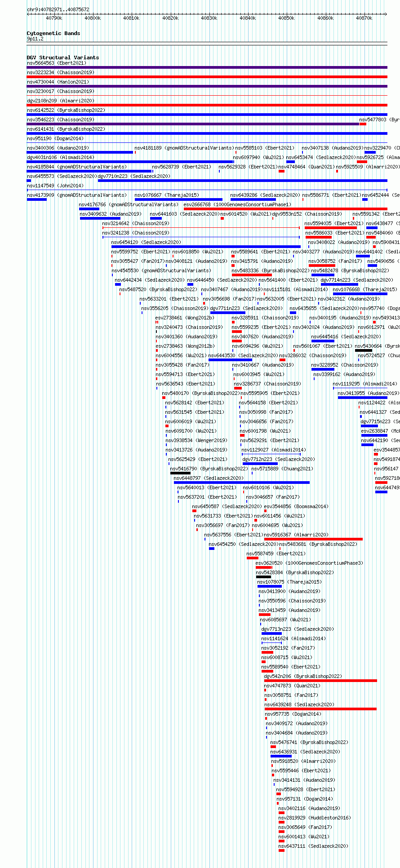Click nsv6018850 (Wu2021) label
400x868 pixels.
click(x=198, y=252)
